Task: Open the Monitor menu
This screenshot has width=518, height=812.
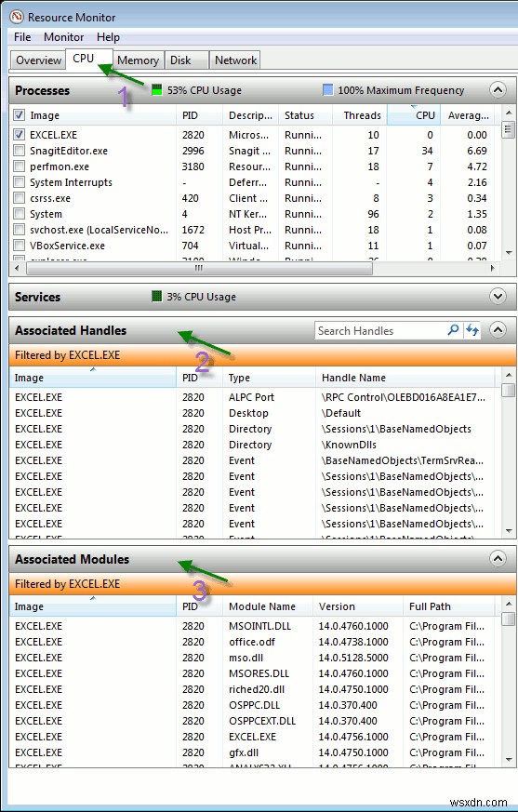Action: [x=64, y=37]
